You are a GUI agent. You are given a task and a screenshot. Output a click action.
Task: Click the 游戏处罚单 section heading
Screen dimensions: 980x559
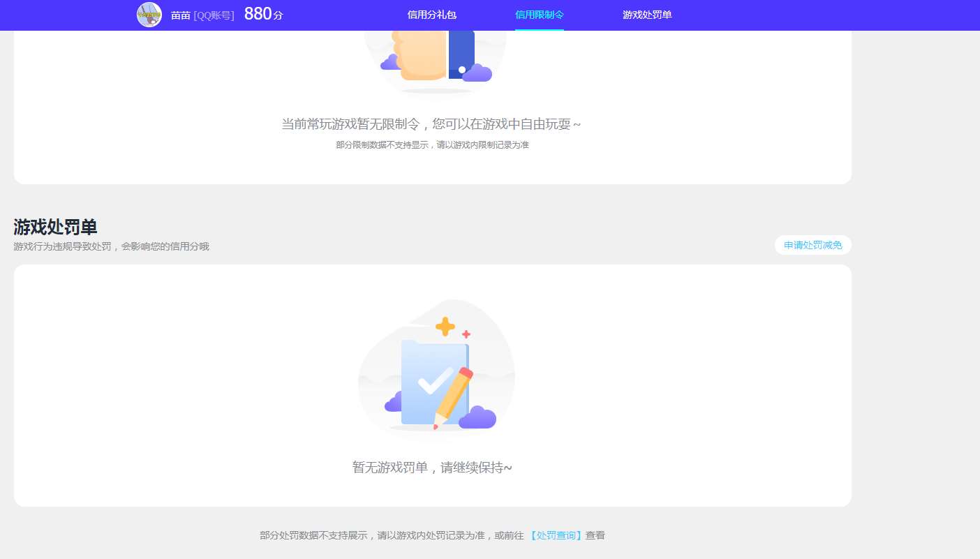pos(55,227)
